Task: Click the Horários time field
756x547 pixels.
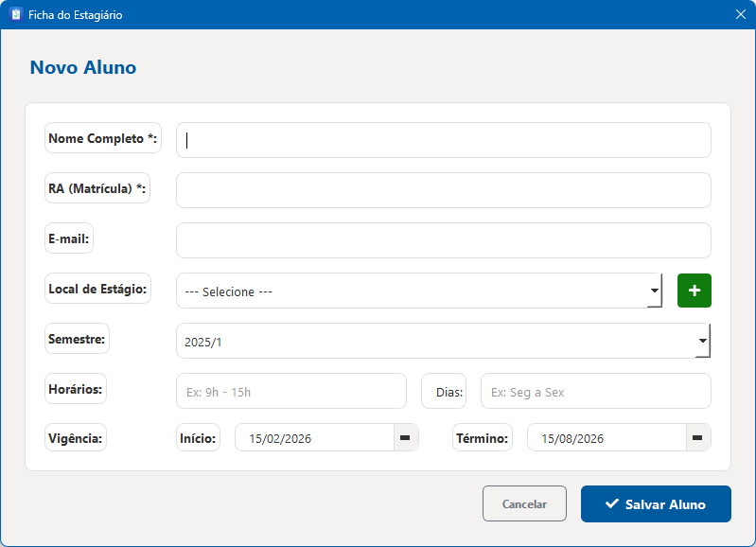Action: (290, 391)
